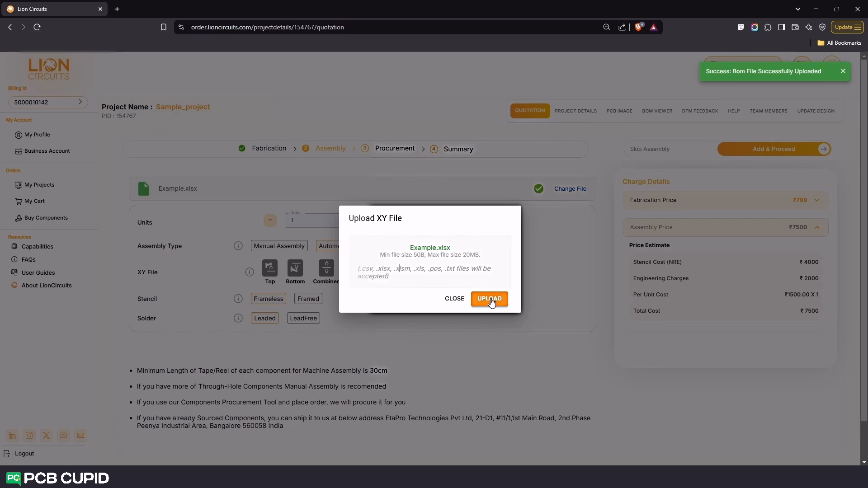Click the Change File link
The image size is (868, 488).
click(x=570, y=189)
